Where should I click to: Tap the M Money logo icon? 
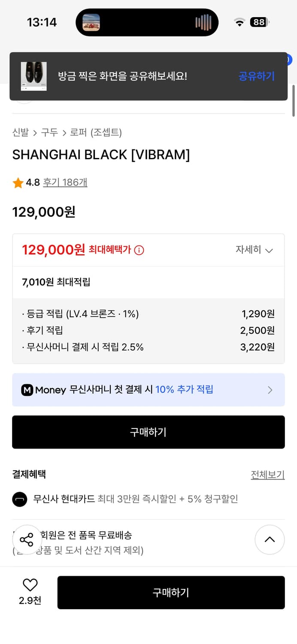27,390
